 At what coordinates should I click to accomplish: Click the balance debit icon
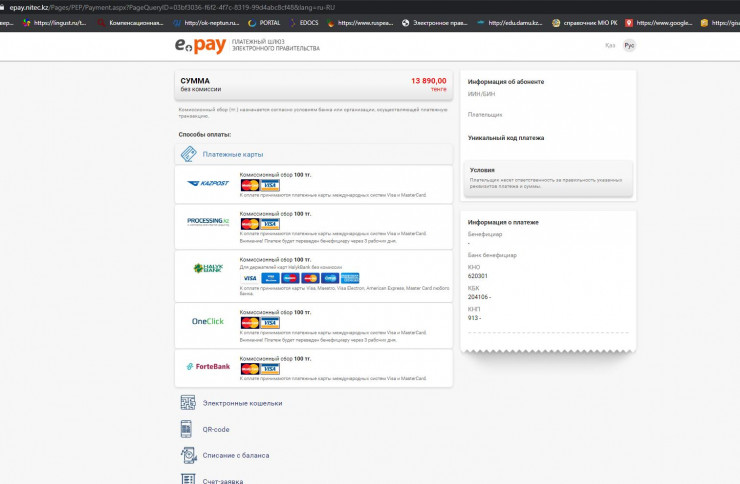tap(186, 455)
